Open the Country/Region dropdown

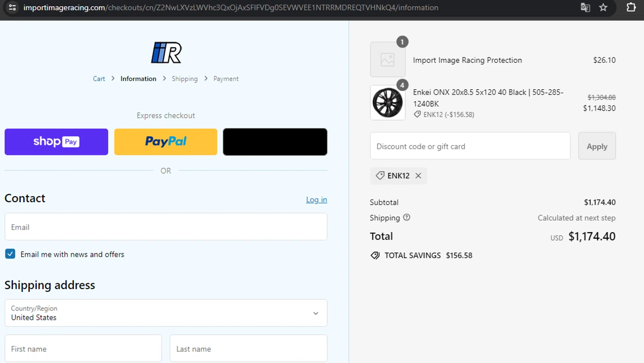pyautogui.click(x=166, y=313)
